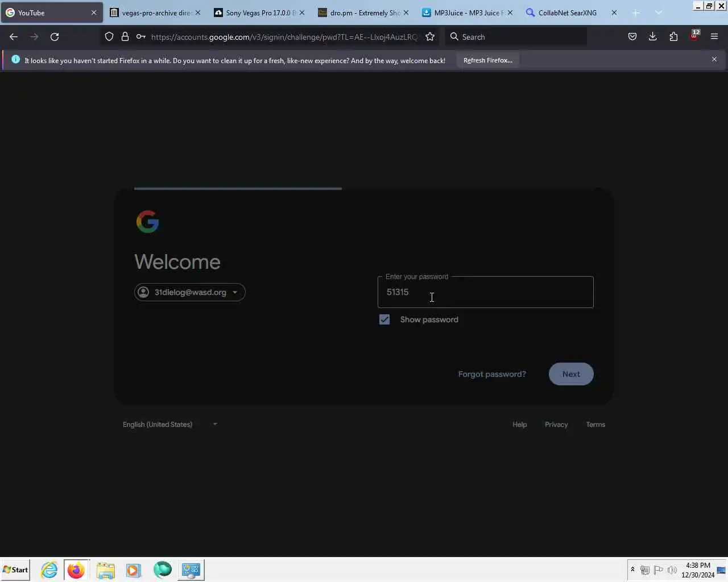
Task: Open the Pocket save icon
Action: coord(632,37)
